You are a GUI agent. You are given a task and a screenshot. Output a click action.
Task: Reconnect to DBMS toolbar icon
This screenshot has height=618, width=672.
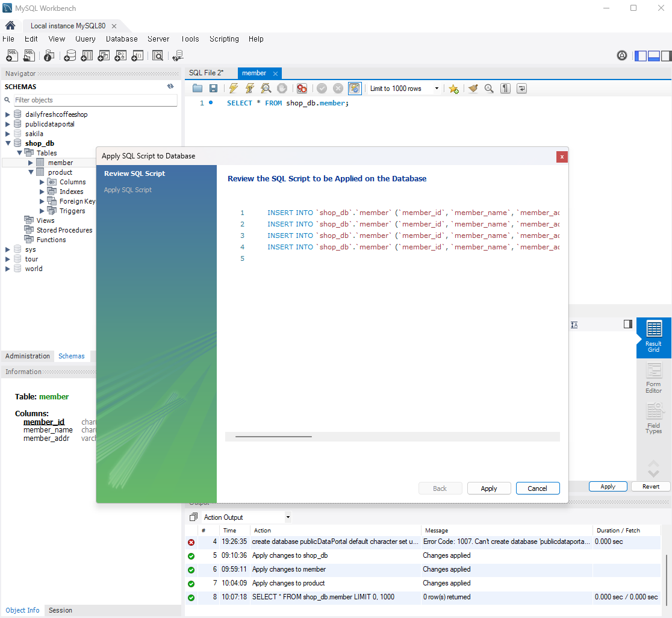click(178, 55)
